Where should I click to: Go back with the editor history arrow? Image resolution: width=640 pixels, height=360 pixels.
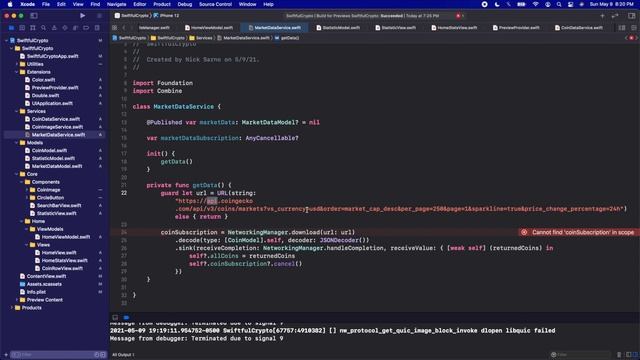pyautogui.click(x=124, y=28)
